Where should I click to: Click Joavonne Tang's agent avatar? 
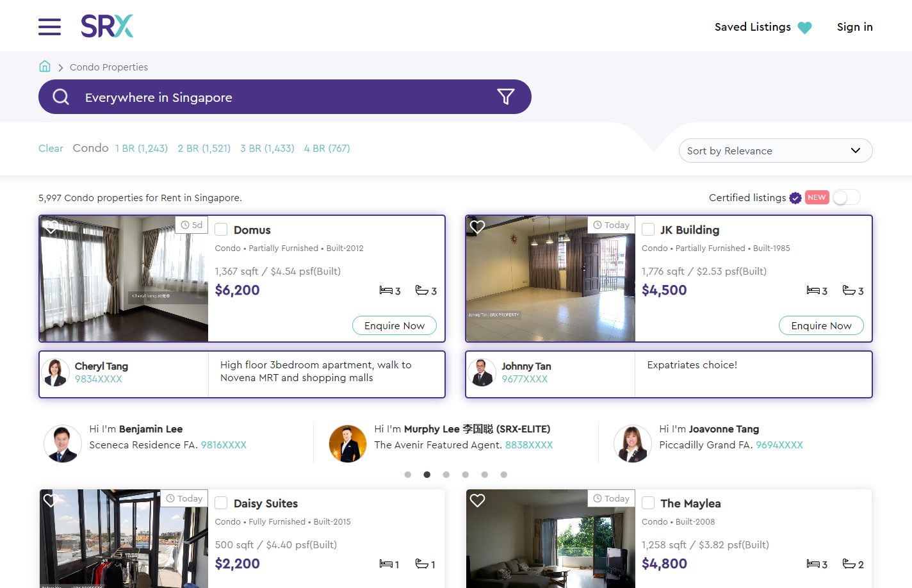point(633,444)
